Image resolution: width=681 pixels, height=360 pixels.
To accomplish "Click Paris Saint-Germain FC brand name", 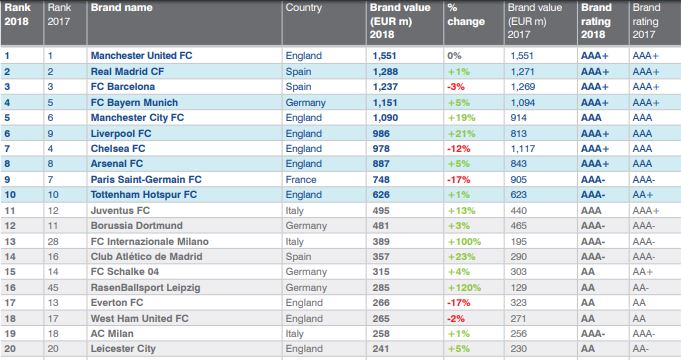I will (146, 179).
